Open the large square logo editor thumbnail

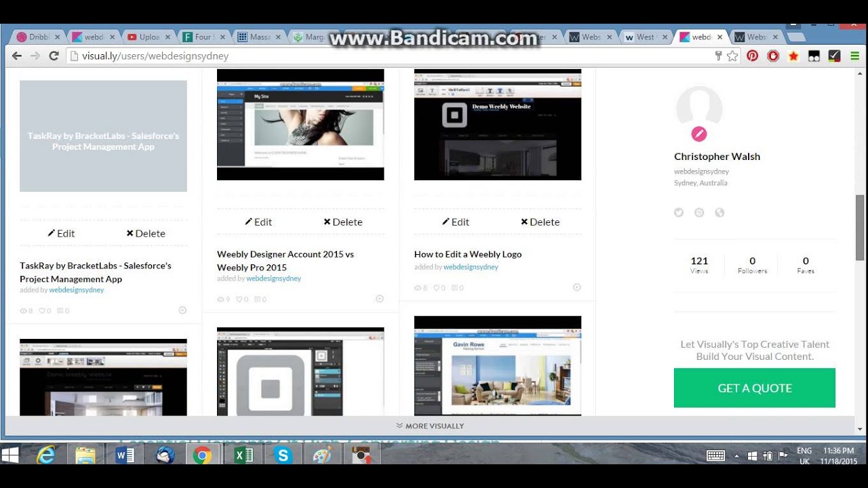tap(300, 372)
